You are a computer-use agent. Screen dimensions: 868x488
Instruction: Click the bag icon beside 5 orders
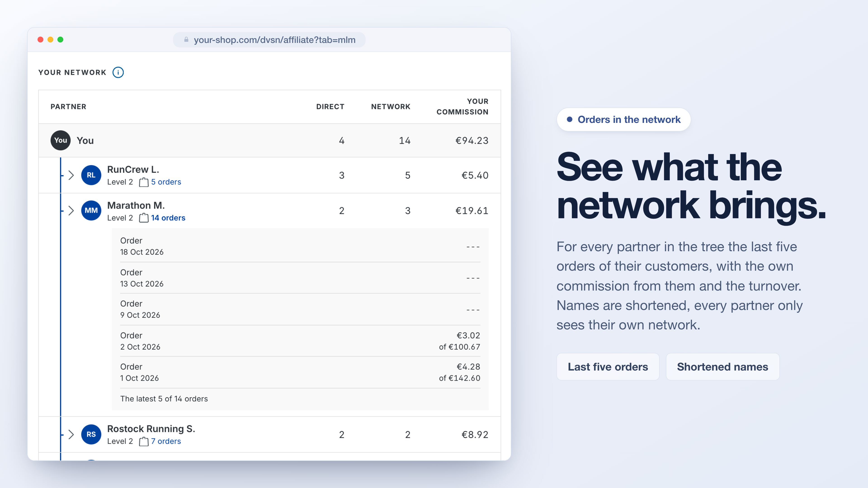pos(144,182)
